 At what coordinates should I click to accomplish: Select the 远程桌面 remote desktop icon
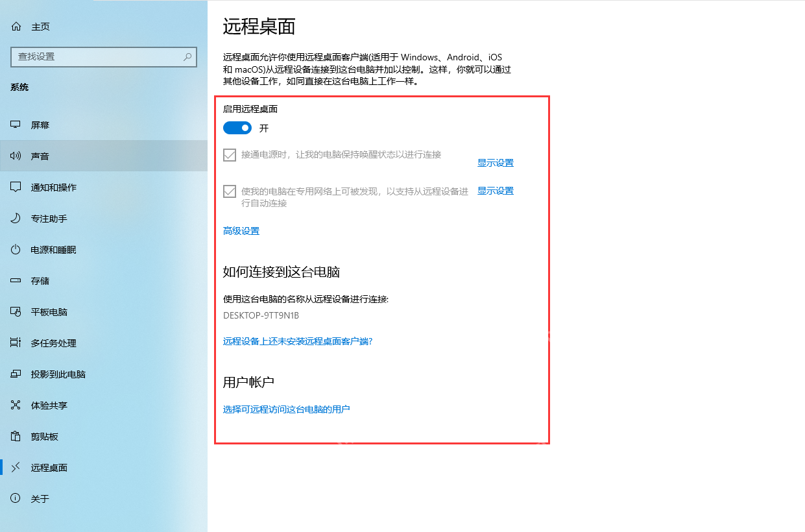pyautogui.click(x=16, y=468)
